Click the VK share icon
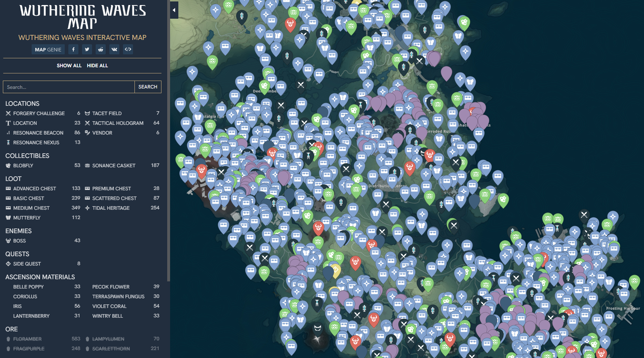Screen dimensions: 644x358 pos(114,49)
